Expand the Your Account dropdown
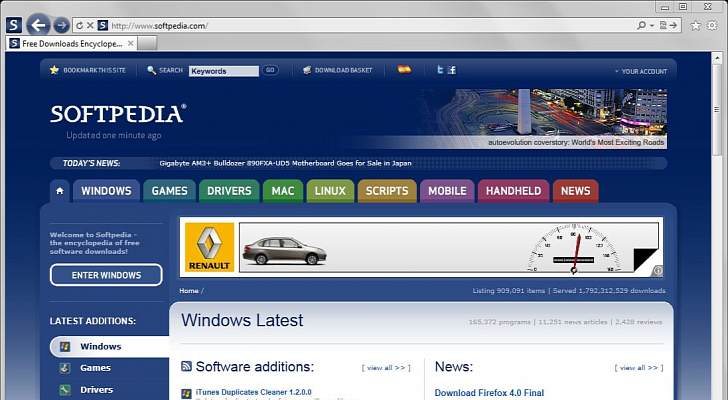Image resolution: width=728 pixels, height=400 pixels. (642, 71)
